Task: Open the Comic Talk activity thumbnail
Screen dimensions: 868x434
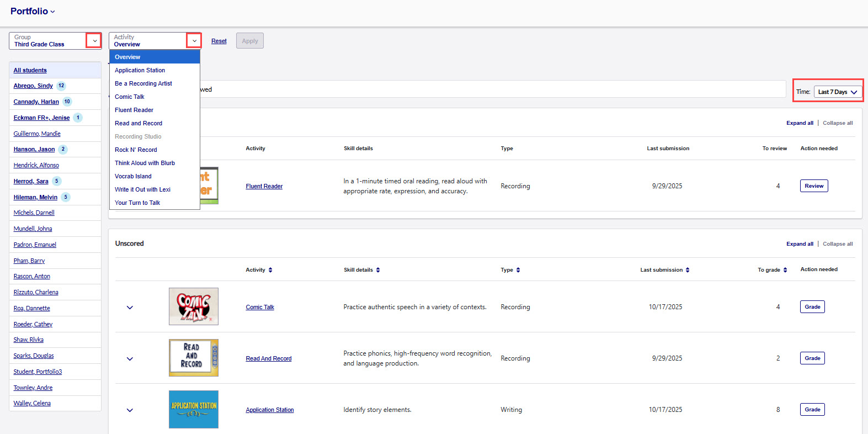Action: 193,306
